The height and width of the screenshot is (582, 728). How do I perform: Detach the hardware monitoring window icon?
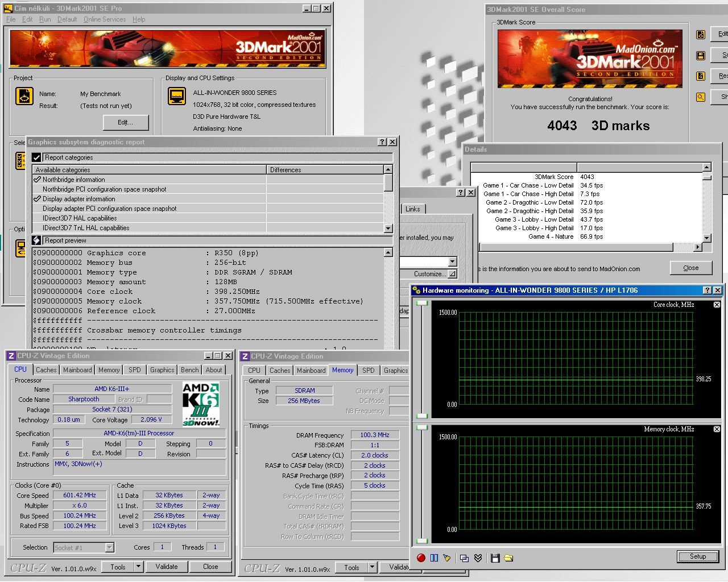[x=464, y=558]
